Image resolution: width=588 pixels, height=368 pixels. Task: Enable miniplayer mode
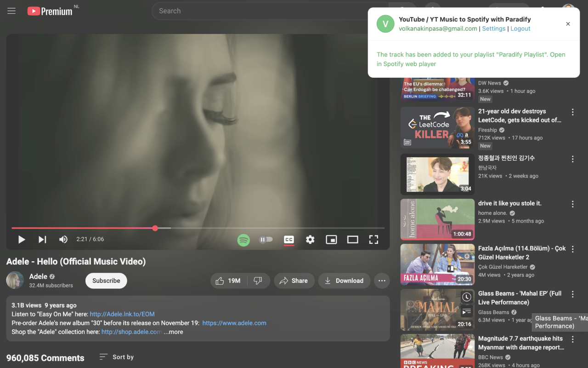pos(331,239)
